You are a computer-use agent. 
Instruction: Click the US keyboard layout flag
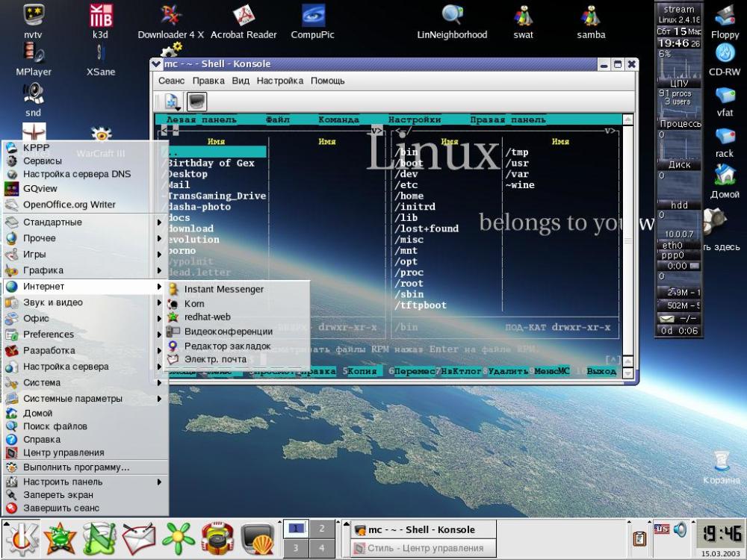coord(662,529)
